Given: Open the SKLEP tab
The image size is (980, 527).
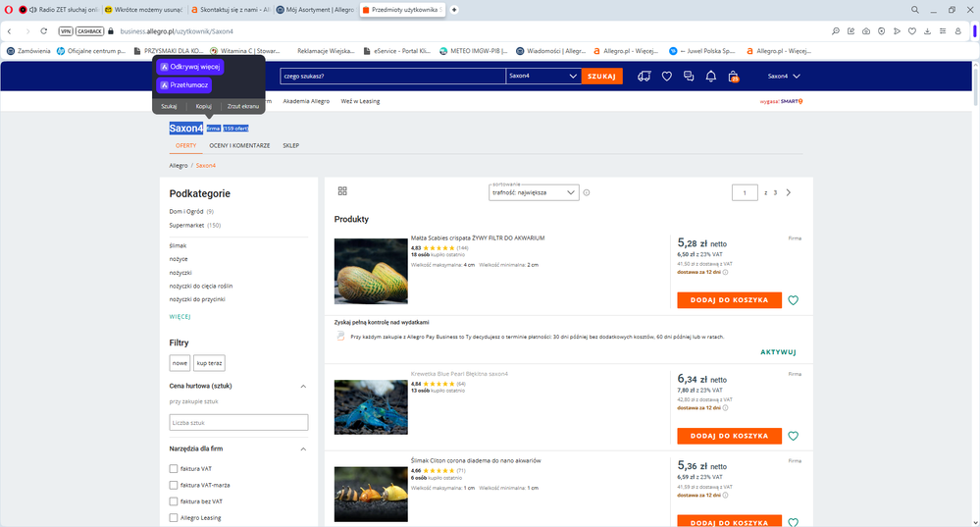Looking at the screenshot, I should (x=290, y=145).
